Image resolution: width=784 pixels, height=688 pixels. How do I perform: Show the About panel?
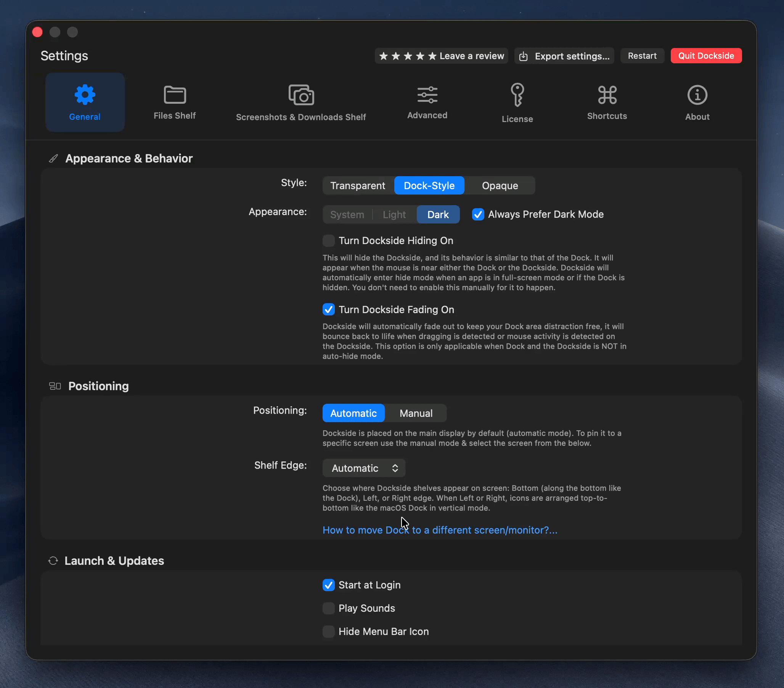click(x=697, y=102)
